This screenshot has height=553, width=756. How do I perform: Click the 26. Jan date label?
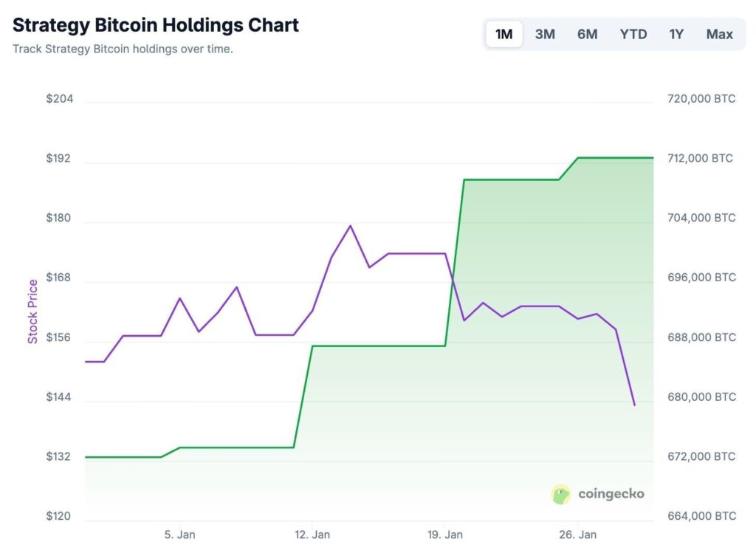point(577,534)
